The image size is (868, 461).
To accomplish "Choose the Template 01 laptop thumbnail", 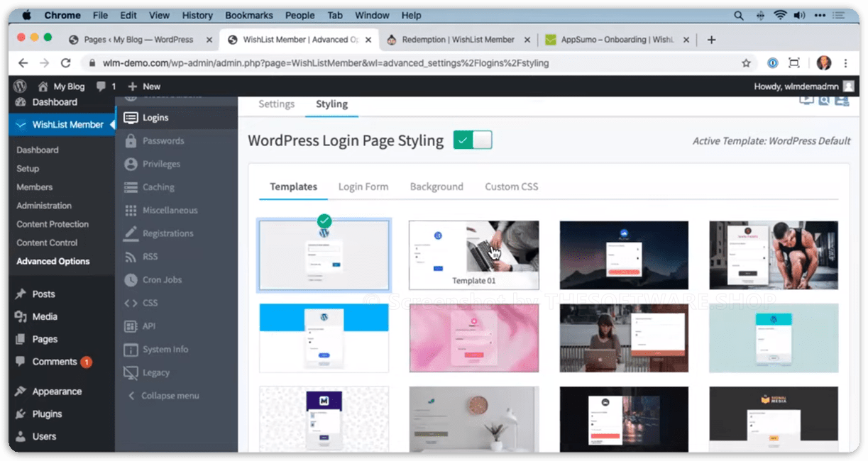I will pyautogui.click(x=474, y=254).
